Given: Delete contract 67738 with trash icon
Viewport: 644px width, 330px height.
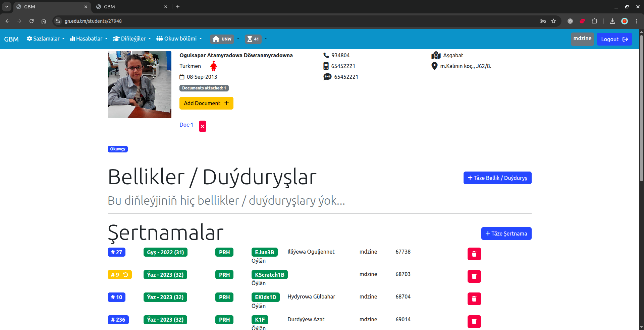Looking at the screenshot, I should pyautogui.click(x=474, y=254).
